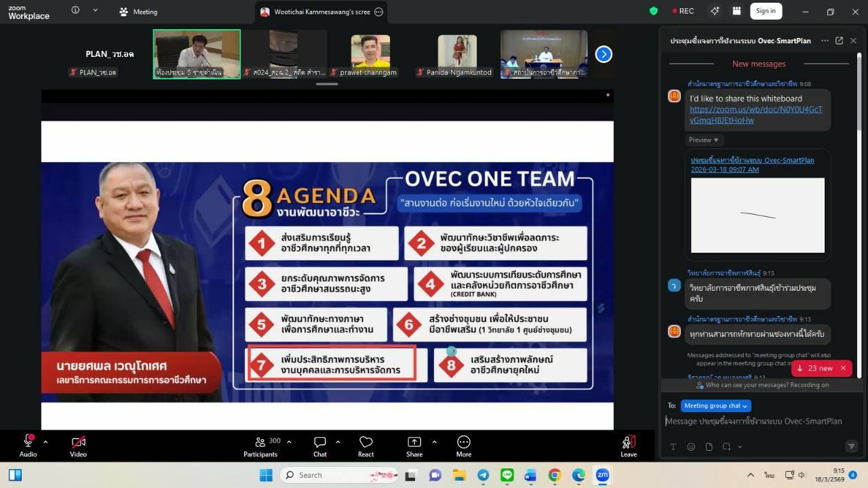The image size is (868, 488).
Task: Open emoji picker in chat toolbar
Action: (691, 447)
